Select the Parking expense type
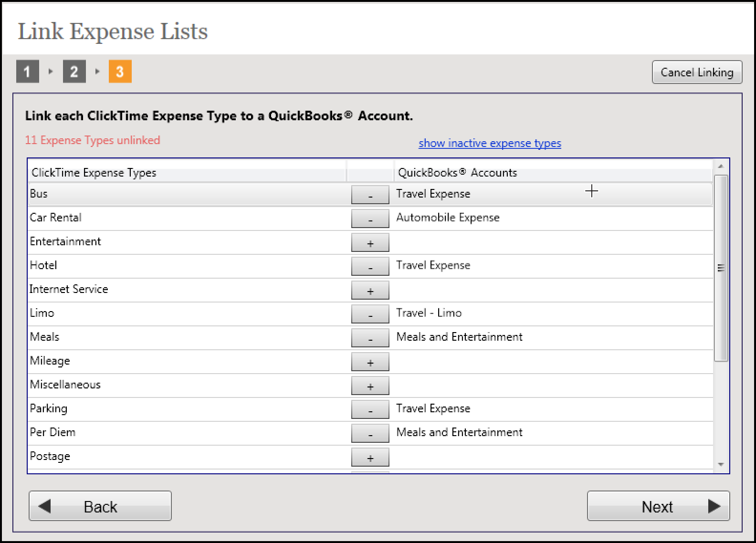 point(370,409)
